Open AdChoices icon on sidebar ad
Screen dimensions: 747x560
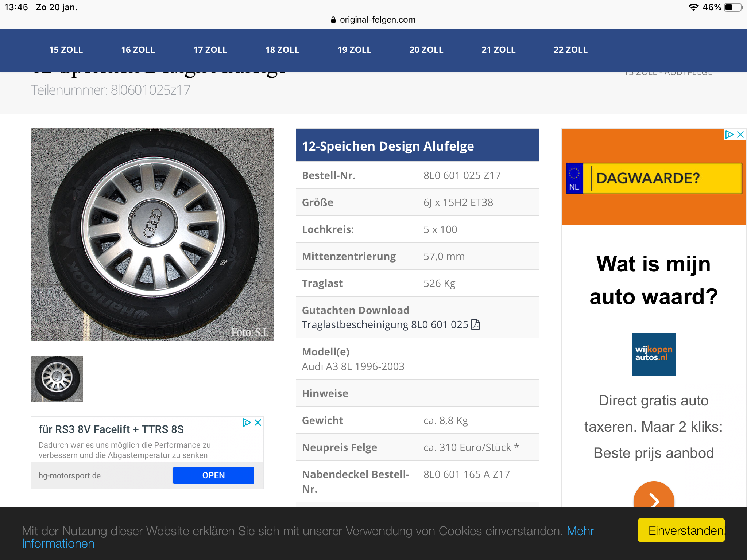pos(729,135)
